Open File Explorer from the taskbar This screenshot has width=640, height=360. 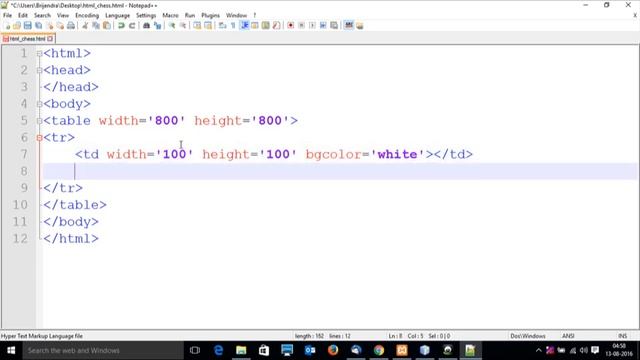point(241,350)
